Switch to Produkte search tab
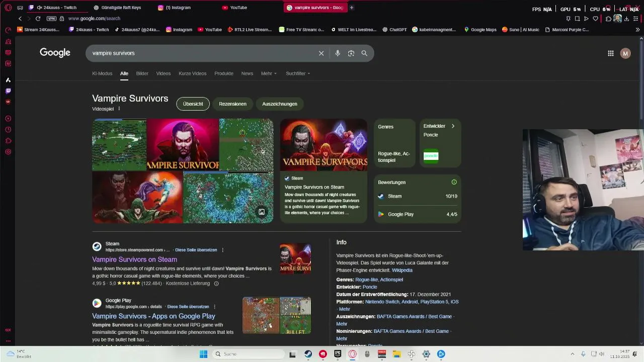Image resolution: width=644 pixels, height=362 pixels. (x=224, y=73)
